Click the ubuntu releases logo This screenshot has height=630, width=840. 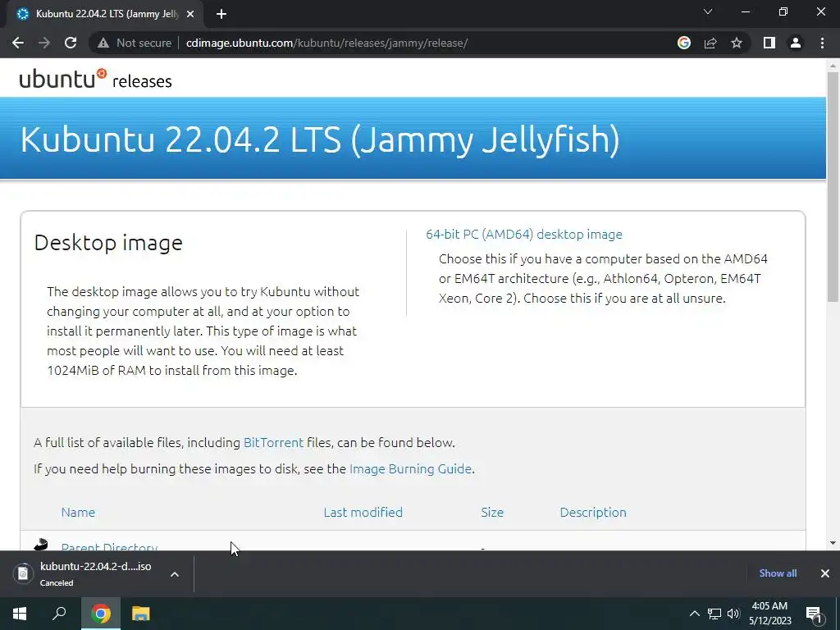(x=95, y=79)
